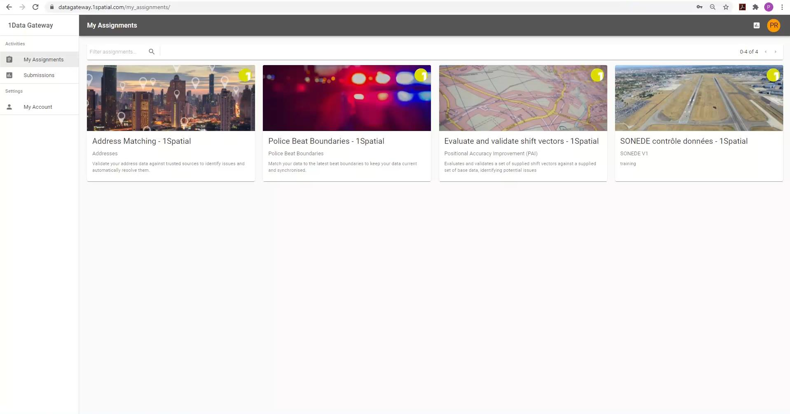Open the Police Beat Boundaries lights thumbnail
Image resolution: width=790 pixels, height=414 pixels.
(x=347, y=98)
